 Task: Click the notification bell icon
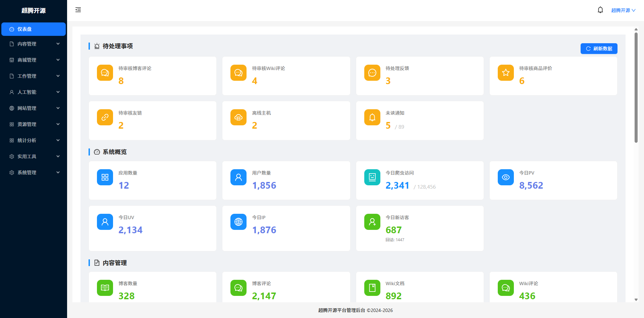pyautogui.click(x=600, y=10)
